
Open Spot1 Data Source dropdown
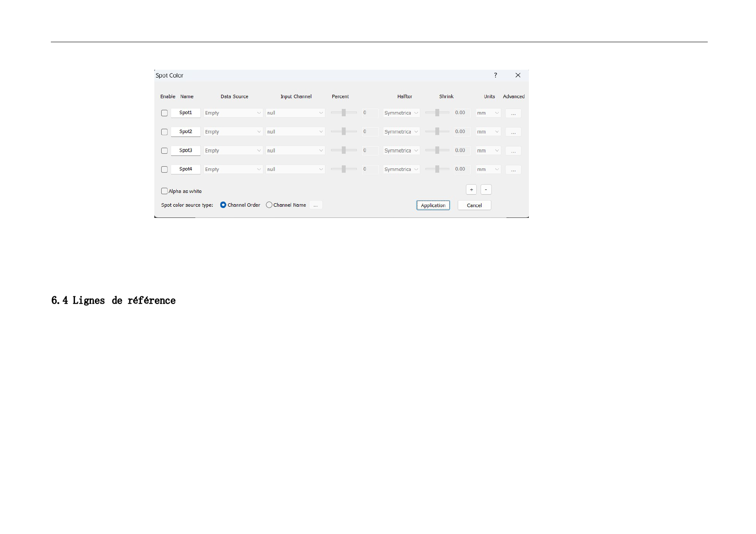[233, 113]
